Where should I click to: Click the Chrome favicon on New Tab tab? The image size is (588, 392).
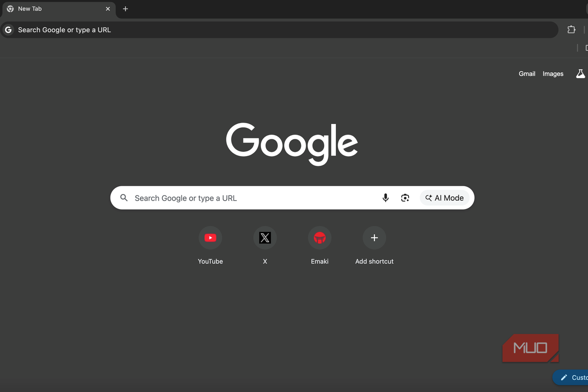coord(10,9)
